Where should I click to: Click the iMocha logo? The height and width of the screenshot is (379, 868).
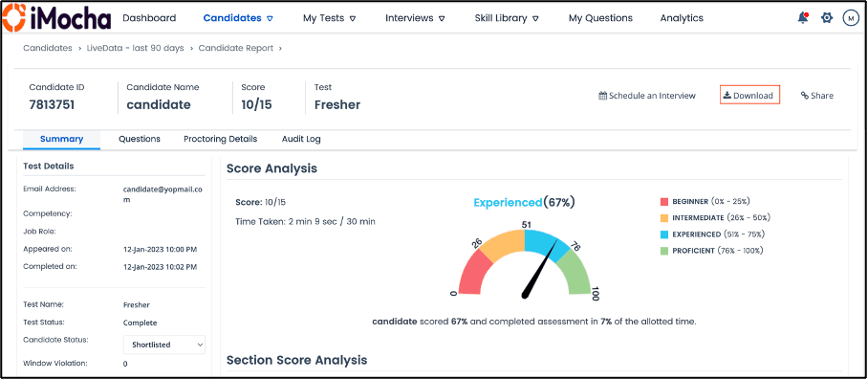point(56,17)
